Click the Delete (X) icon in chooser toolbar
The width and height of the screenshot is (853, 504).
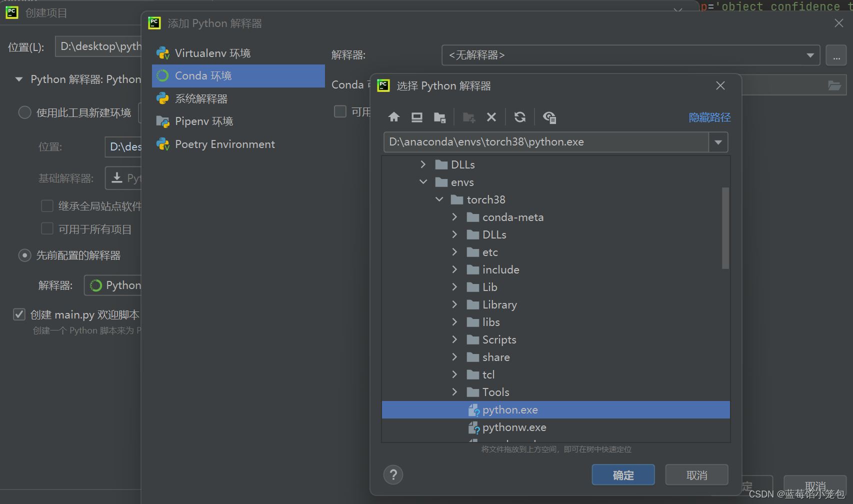(x=491, y=116)
